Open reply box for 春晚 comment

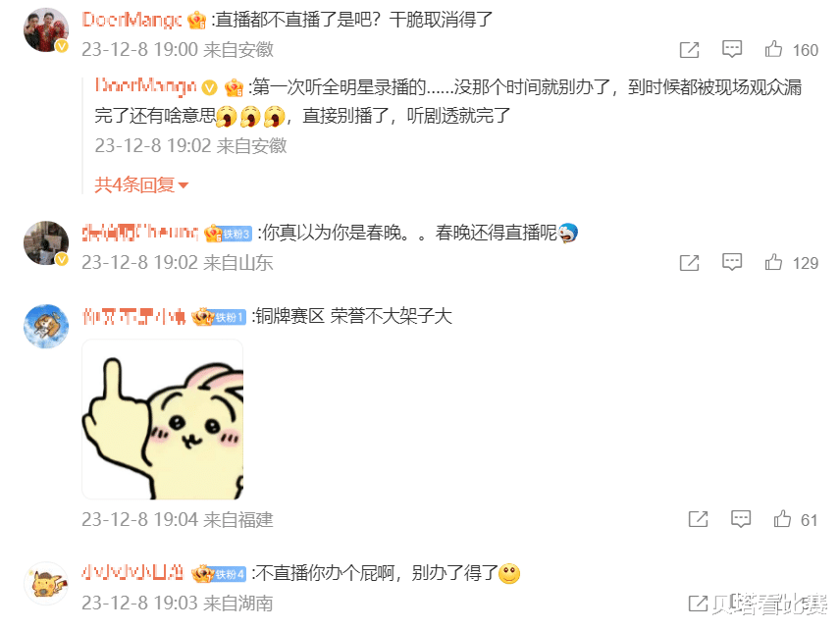click(x=732, y=262)
